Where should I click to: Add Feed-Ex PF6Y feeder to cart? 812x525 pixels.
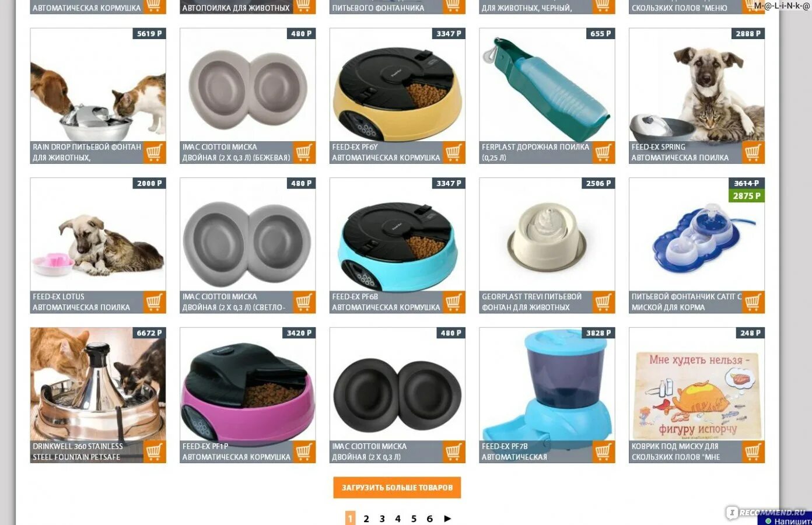tap(454, 153)
